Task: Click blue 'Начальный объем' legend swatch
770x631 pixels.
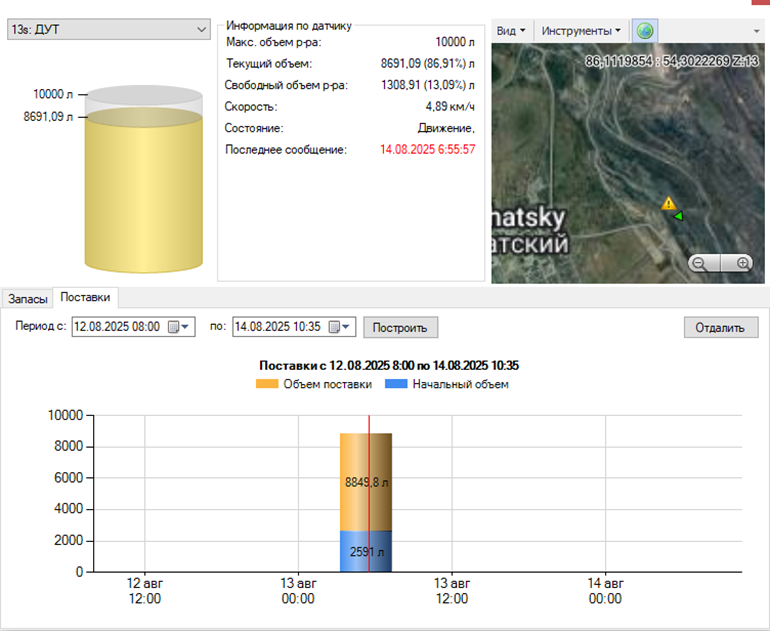Action: [396, 384]
